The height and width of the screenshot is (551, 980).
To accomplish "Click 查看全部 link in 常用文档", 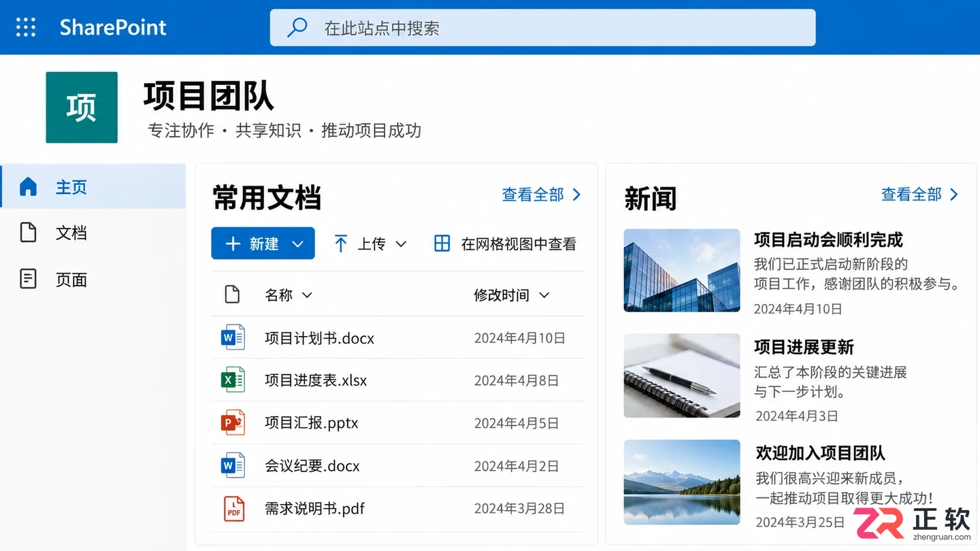I will coord(533,195).
